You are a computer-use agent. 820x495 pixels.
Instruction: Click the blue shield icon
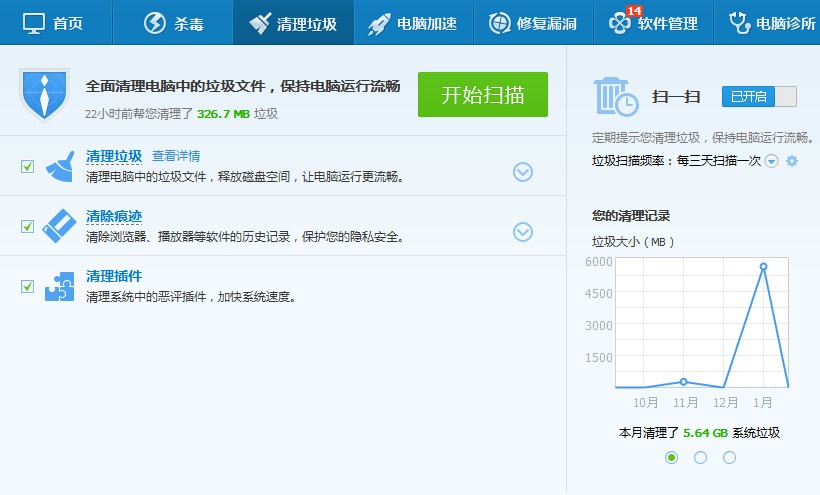pyautogui.click(x=44, y=95)
